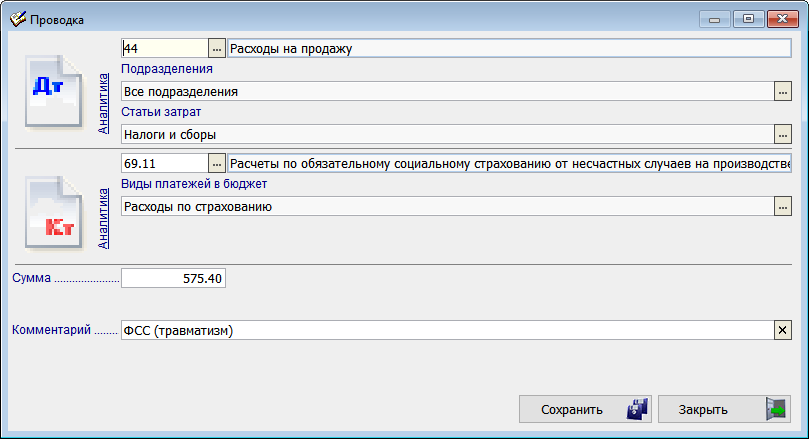
Task: Open selector for Налоги и сборы
Action: (783, 135)
